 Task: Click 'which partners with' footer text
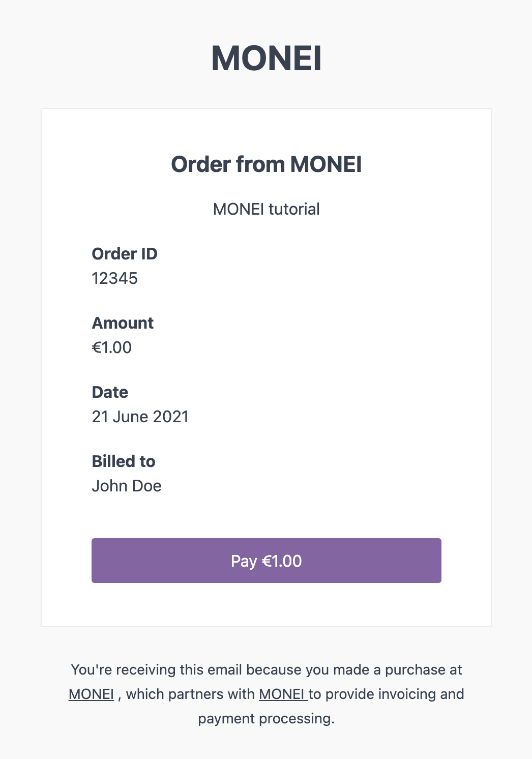click(x=190, y=694)
